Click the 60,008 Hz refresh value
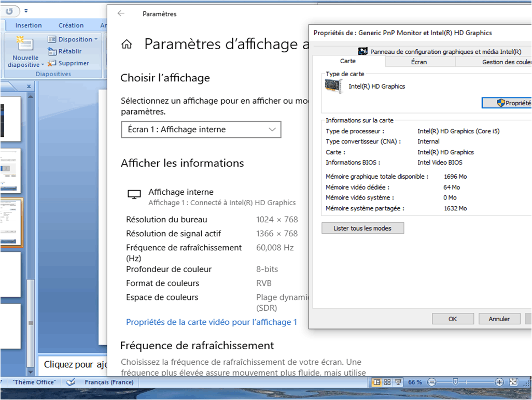The height and width of the screenshot is (400, 532). [x=275, y=248]
